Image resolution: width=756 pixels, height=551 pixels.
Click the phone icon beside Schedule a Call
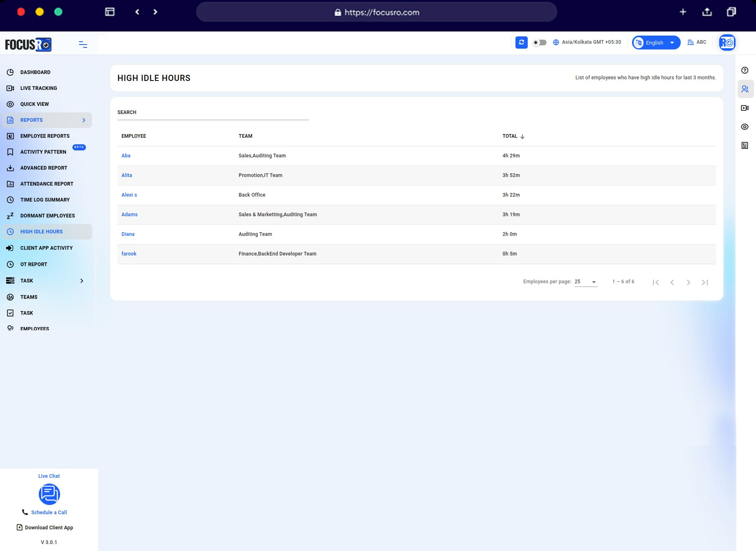tap(25, 512)
